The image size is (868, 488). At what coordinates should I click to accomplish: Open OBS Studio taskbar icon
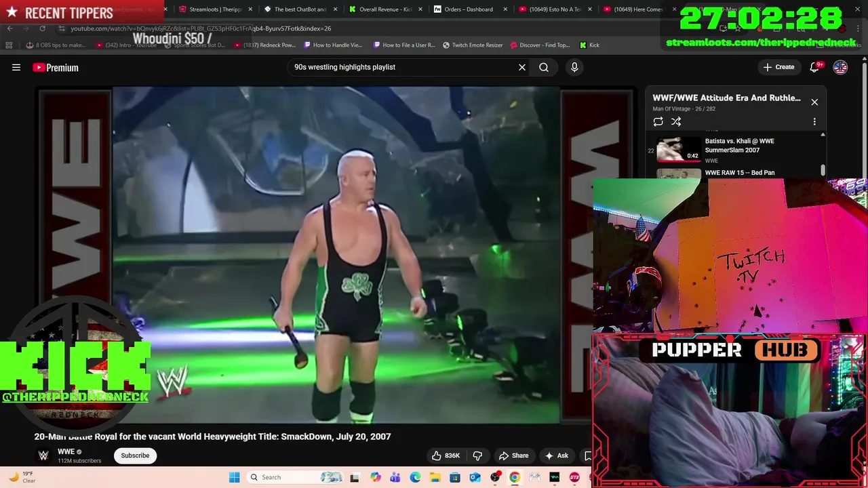[x=495, y=477]
